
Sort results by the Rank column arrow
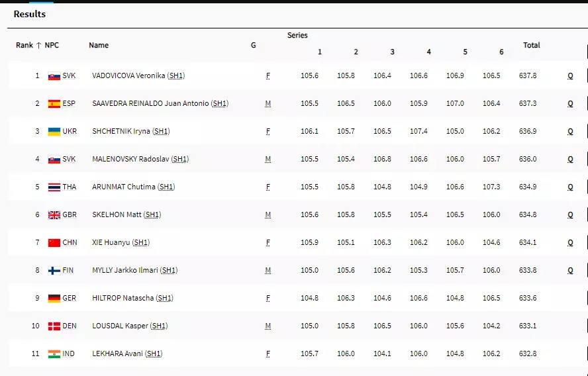(38, 46)
